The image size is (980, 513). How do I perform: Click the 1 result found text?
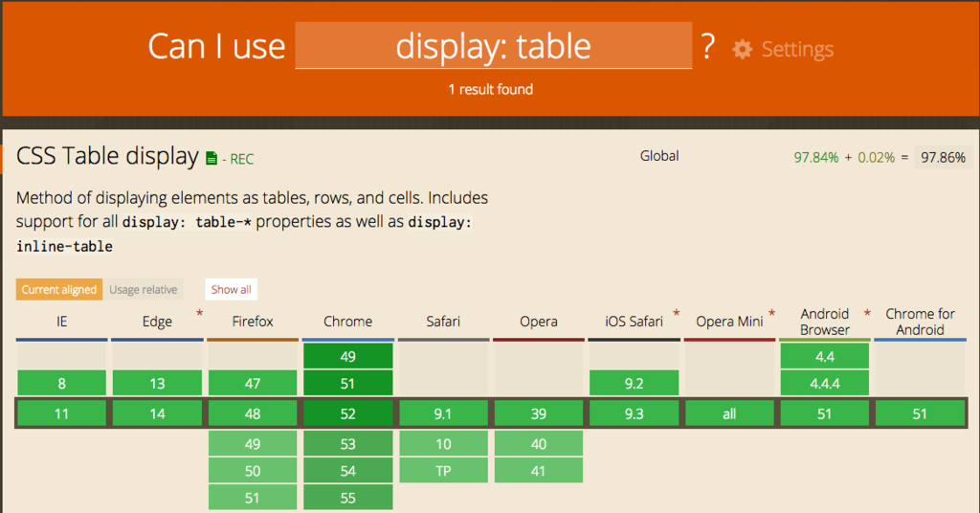coord(491,89)
